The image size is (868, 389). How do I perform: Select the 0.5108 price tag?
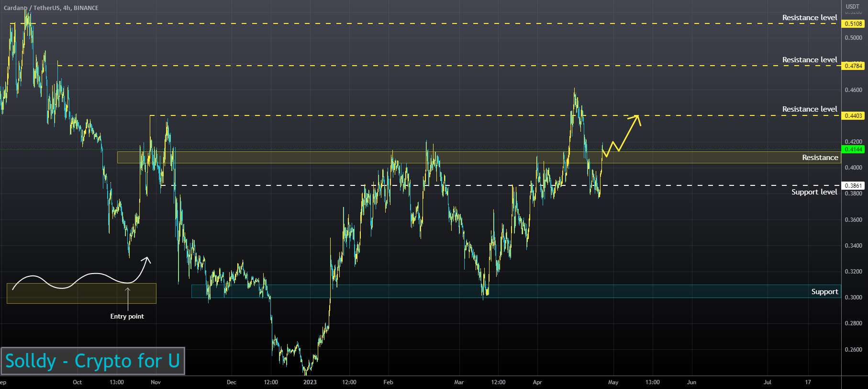853,23
